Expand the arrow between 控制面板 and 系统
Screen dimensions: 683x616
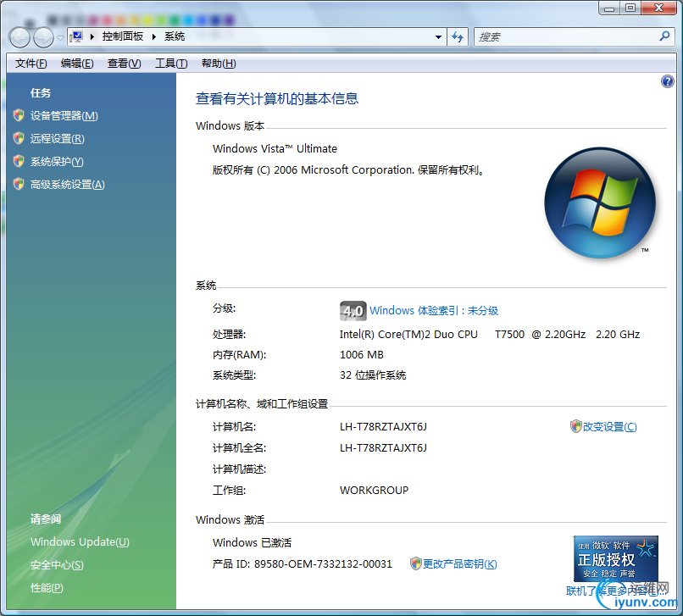pyautogui.click(x=153, y=36)
